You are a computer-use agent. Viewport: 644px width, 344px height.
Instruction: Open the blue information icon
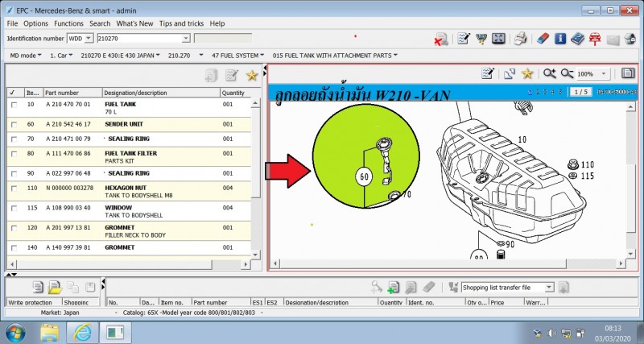click(x=560, y=39)
